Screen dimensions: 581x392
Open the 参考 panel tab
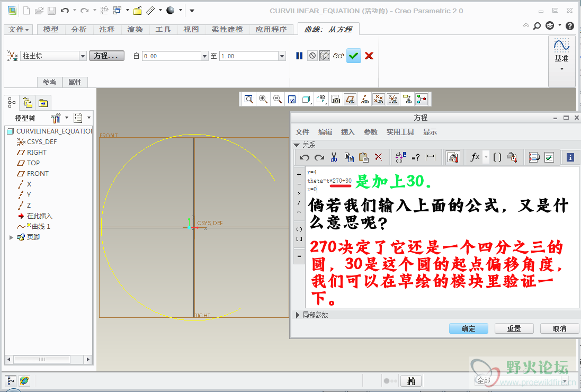pyautogui.click(x=50, y=82)
